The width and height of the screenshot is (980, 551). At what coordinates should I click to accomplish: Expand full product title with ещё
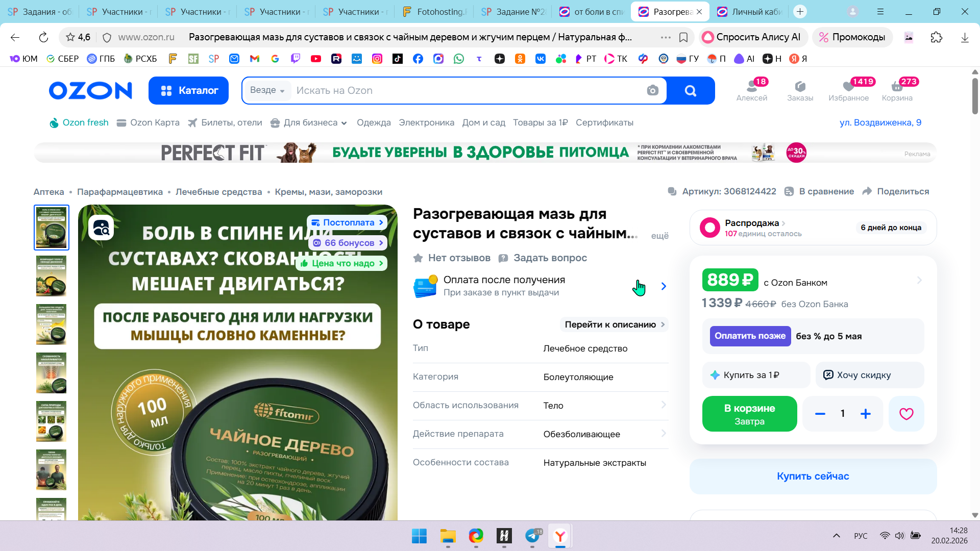[x=659, y=236]
